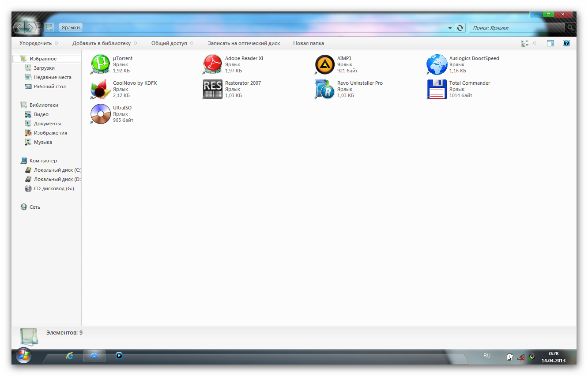Select the Restorator 2007 shortcut icon
588x376 pixels.
pos(212,89)
